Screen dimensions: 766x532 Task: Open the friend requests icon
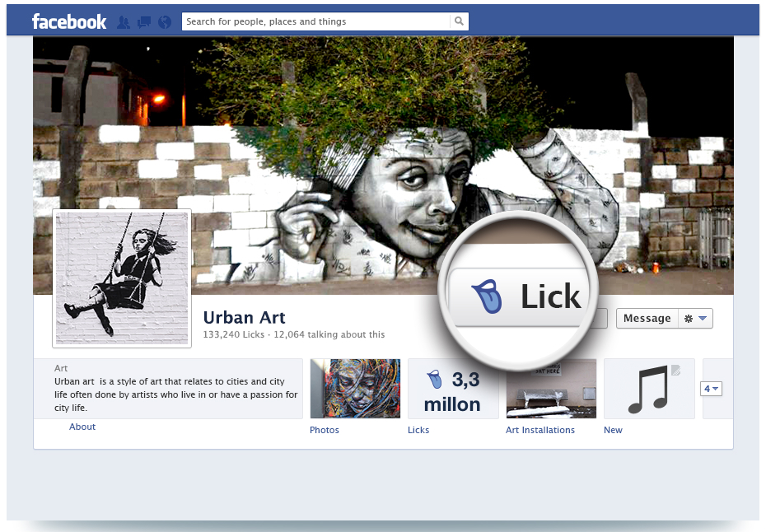point(124,22)
